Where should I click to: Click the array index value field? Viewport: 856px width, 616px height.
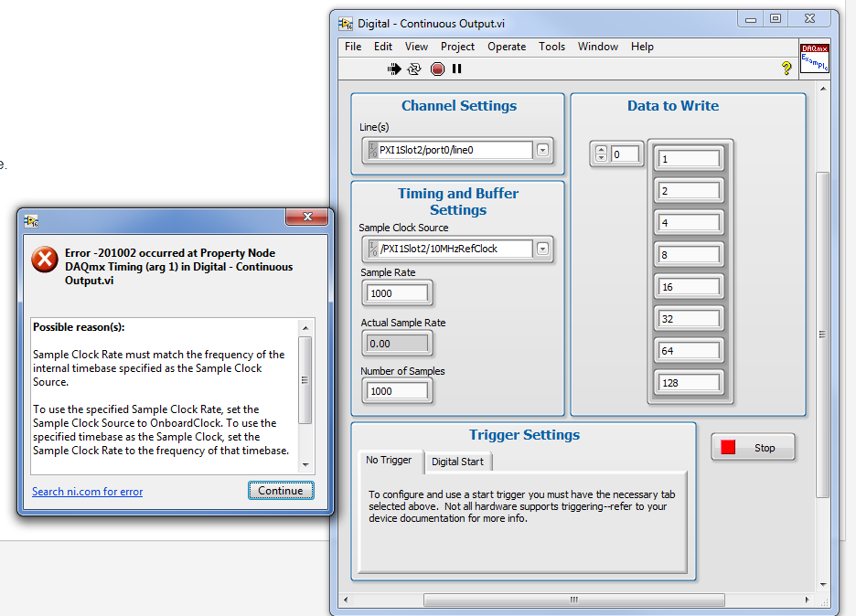[x=625, y=154]
